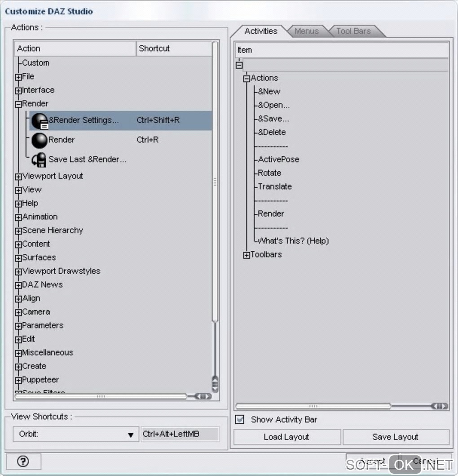Open the Orbit view shortcuts dropdown
458x476 pixels.
(x=76, y=434)
